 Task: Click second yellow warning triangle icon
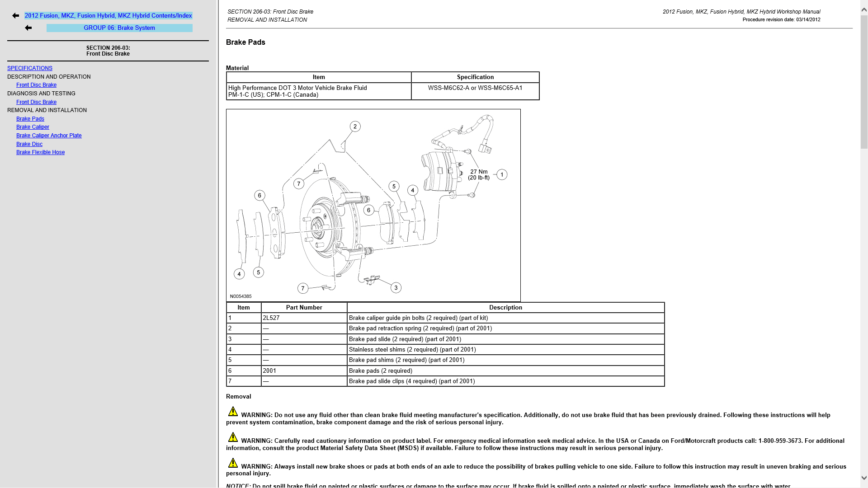pyautogui.click(x=233, y=437)
